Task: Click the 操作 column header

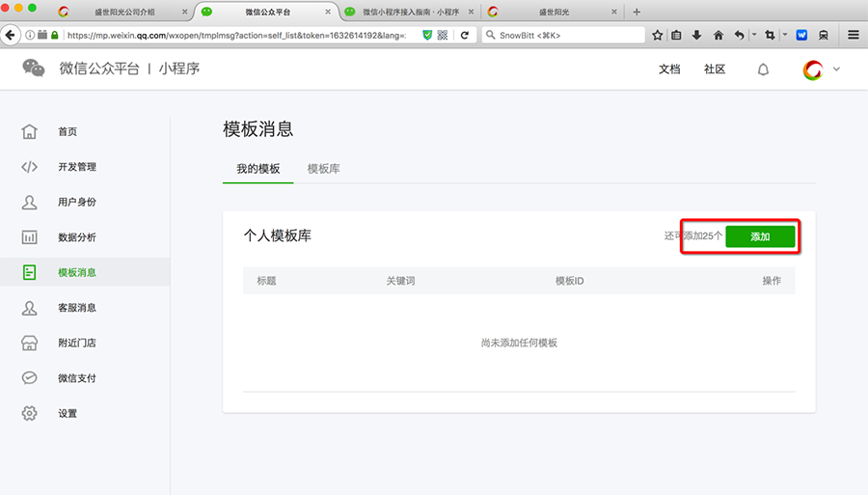Action: (x=772, y=281)
